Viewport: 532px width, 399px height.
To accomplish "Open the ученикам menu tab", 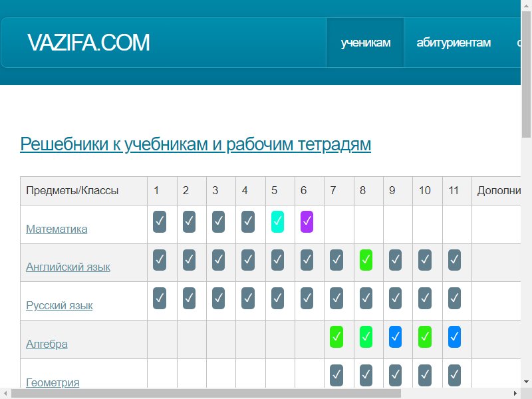I will click(365, 43).
